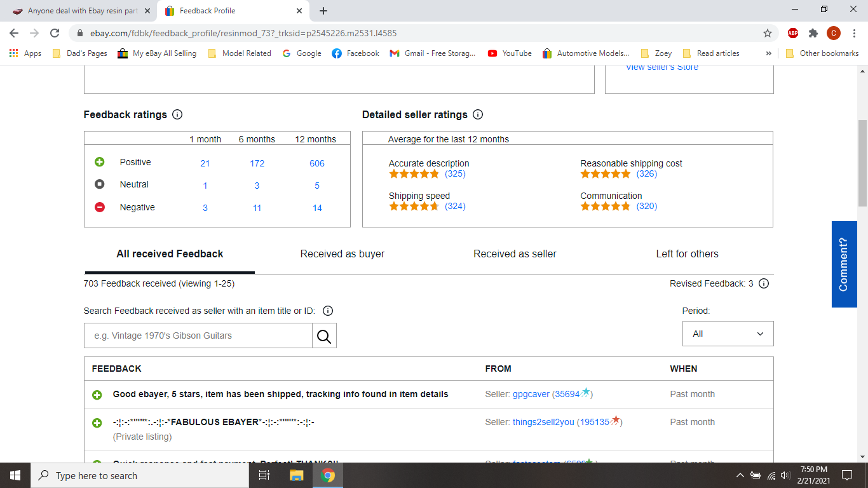Open the Facebook bookmark
This screenshot has width=868, height=488.
pyautogui.click(x=356, y=53)
